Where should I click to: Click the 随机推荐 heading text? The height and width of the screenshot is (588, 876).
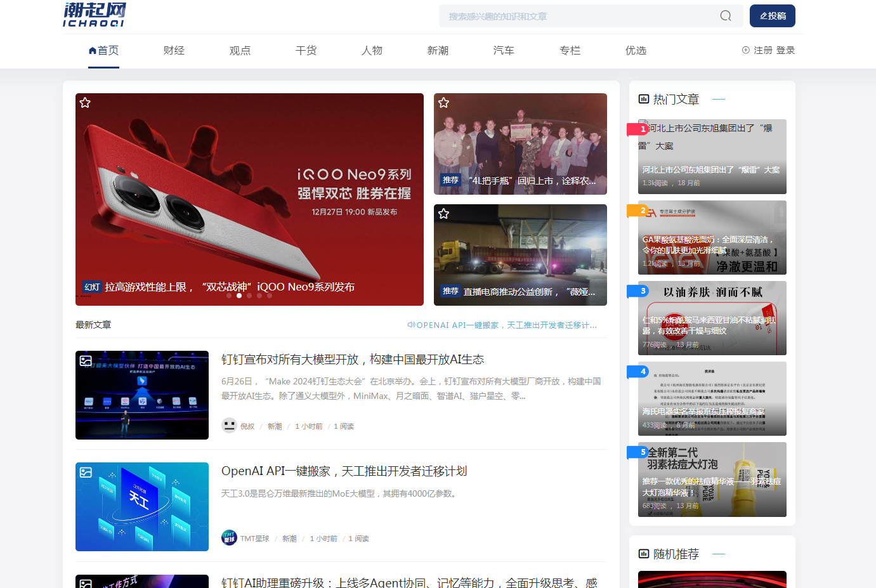click(676, 554)
